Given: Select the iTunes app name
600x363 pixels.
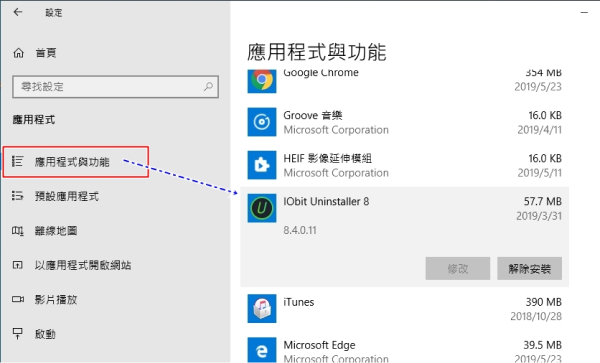Looking at the screenshot, I should pyautogui.click(x=298, y=302).
